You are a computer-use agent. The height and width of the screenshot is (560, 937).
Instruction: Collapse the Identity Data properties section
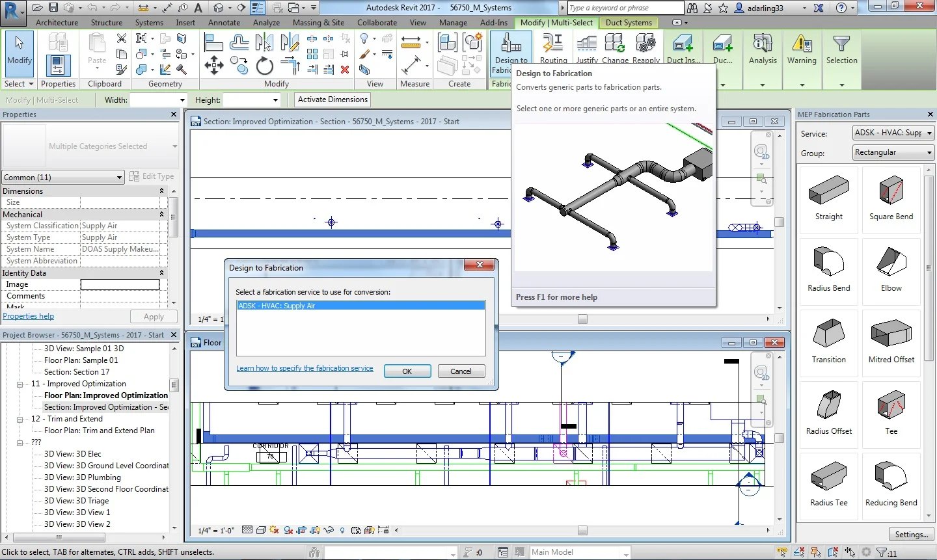(x=161, y=273)
